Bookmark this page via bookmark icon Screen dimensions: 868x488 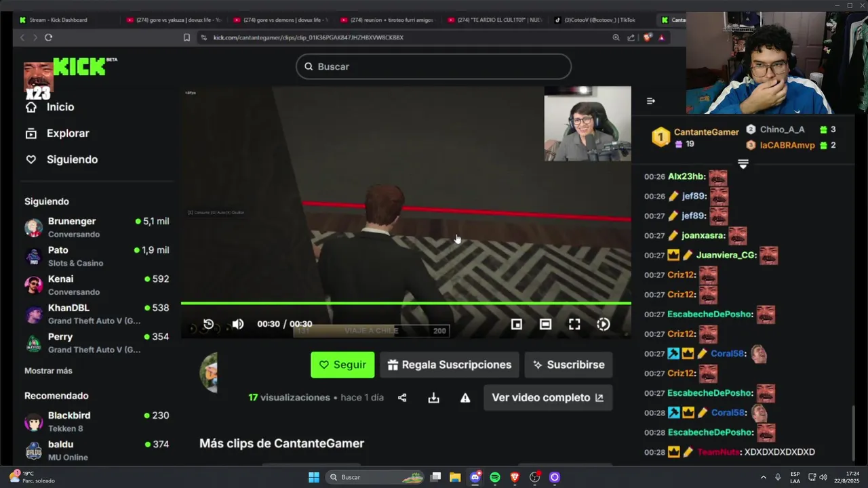186,37
